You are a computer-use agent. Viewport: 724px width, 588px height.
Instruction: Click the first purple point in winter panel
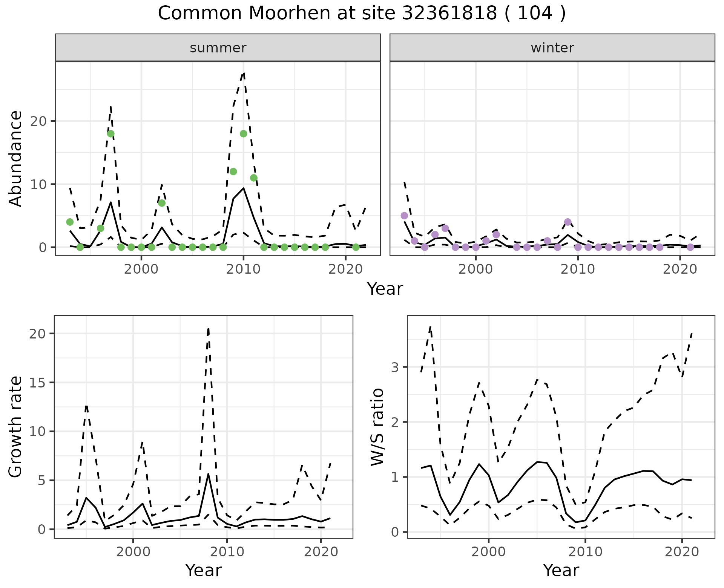[x=404, y=216]
